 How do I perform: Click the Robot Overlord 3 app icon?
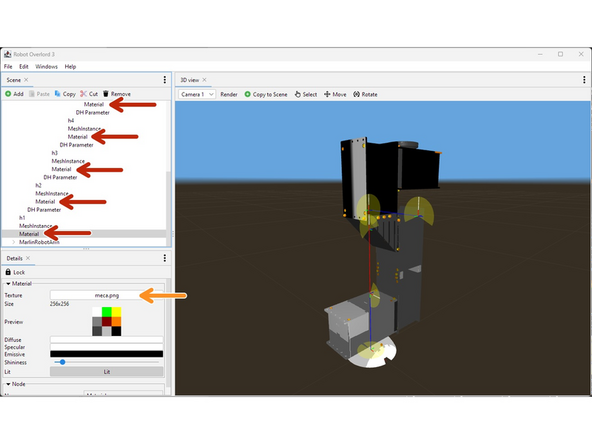[x=8, y=54]
